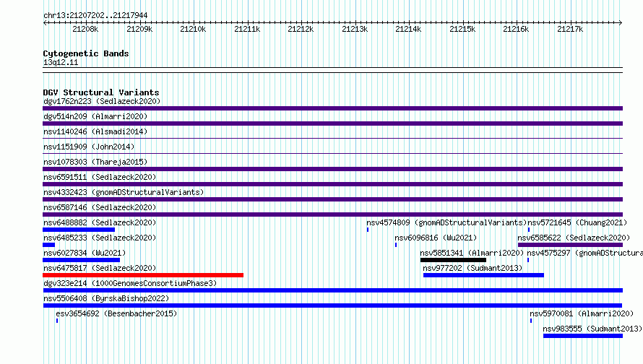Click the red bar under nsv6475817
Viewport: 643px width, 364px height.
[x=143, y=275]
